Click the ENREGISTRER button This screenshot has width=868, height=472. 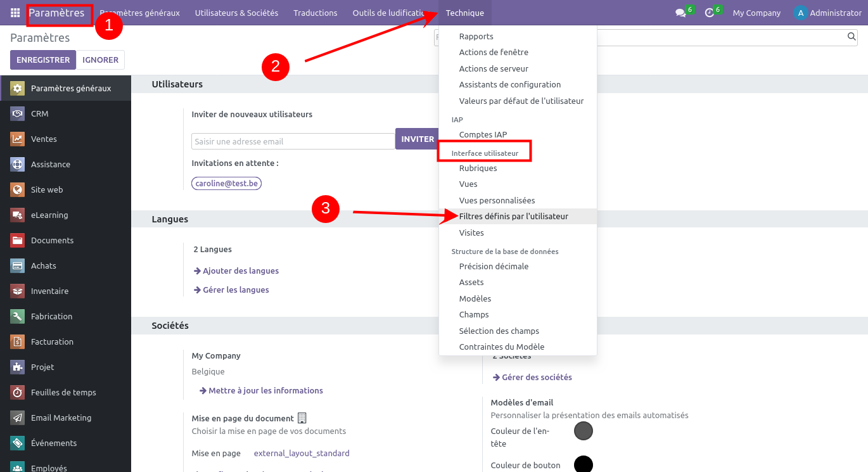click(x=43, y=60)
